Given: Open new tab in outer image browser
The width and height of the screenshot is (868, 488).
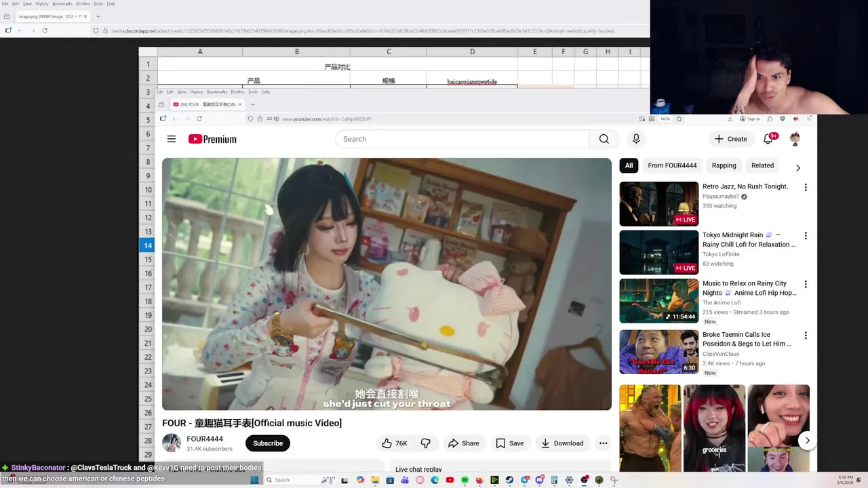Looking at the screenshot, I should (98, 16).
